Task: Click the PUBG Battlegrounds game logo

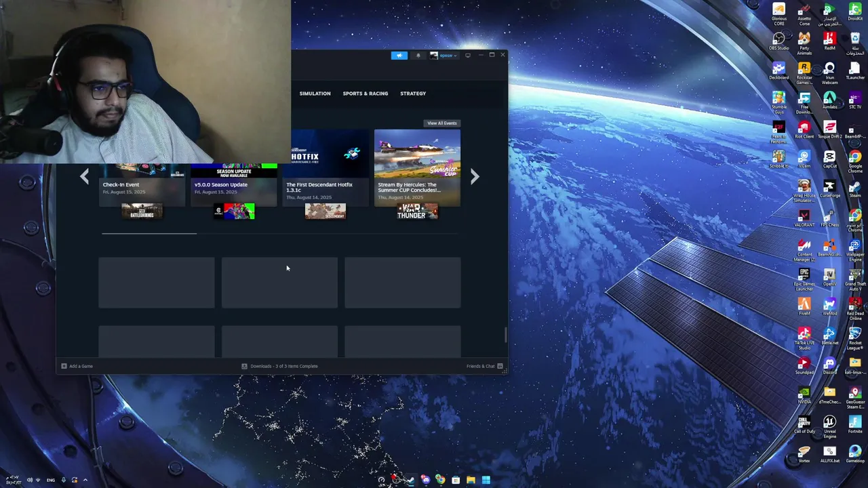Action: 142,212
